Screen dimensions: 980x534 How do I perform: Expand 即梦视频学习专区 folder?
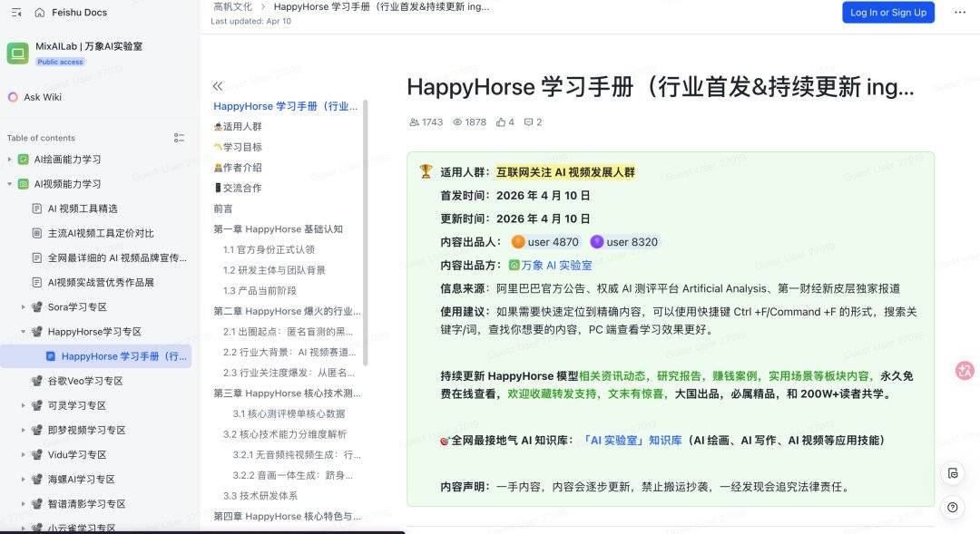coord(23,431)
